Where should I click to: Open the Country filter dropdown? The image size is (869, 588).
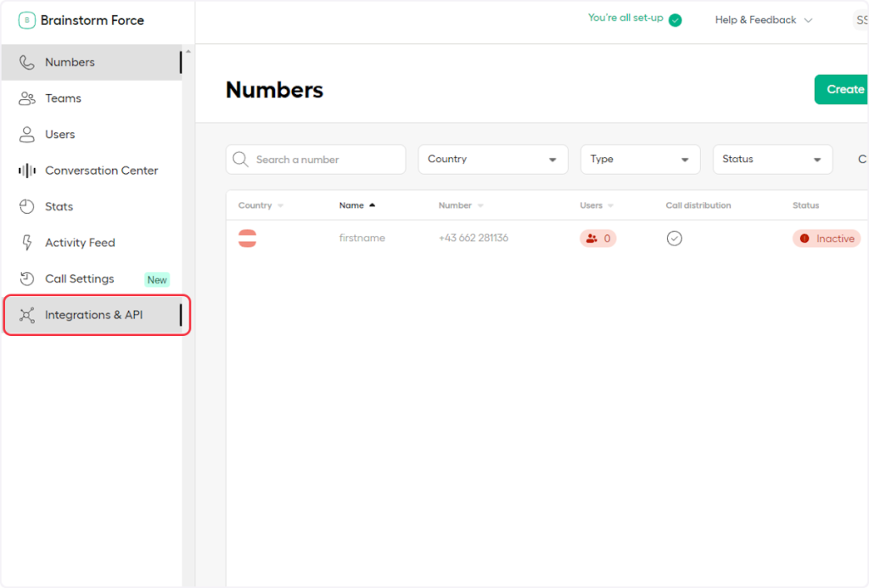coord(492,160)
